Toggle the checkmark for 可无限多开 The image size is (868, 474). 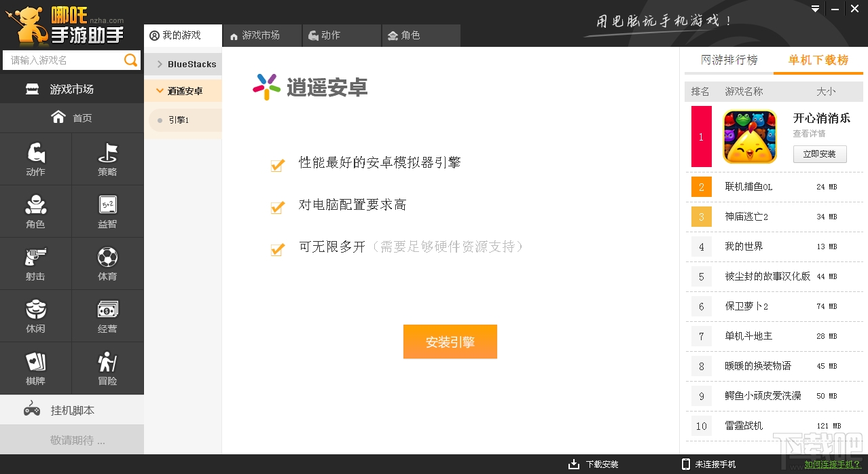(x=277, y=249)
